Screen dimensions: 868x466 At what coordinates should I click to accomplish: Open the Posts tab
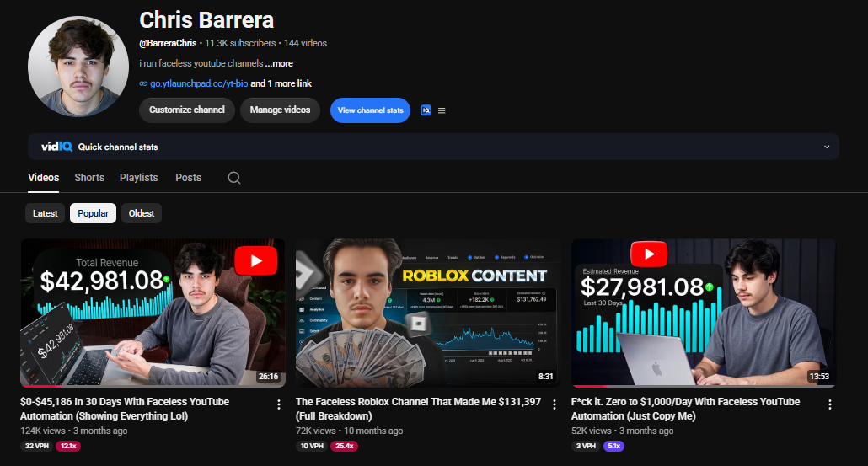(188, 178)
